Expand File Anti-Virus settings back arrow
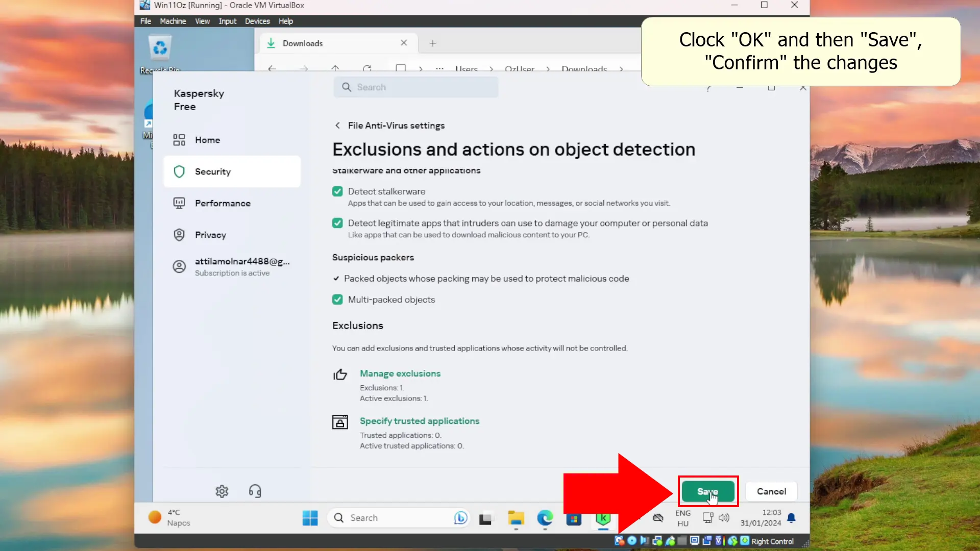 (x=338, y=125)
